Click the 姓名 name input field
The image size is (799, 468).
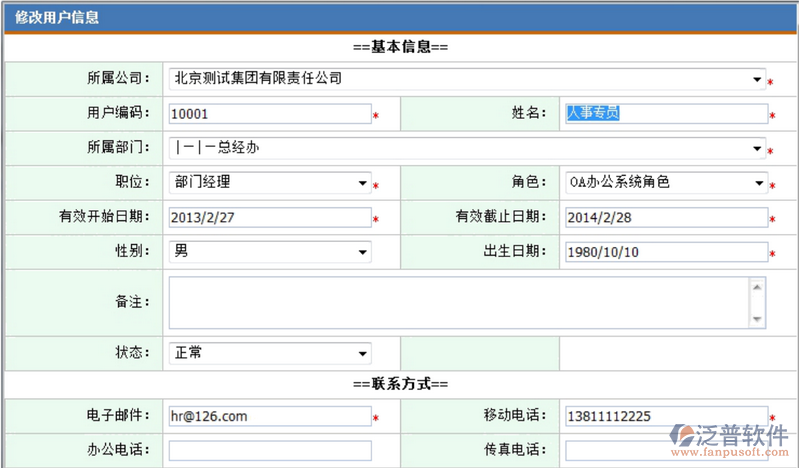pyautogui.click(x=665, y=114)
